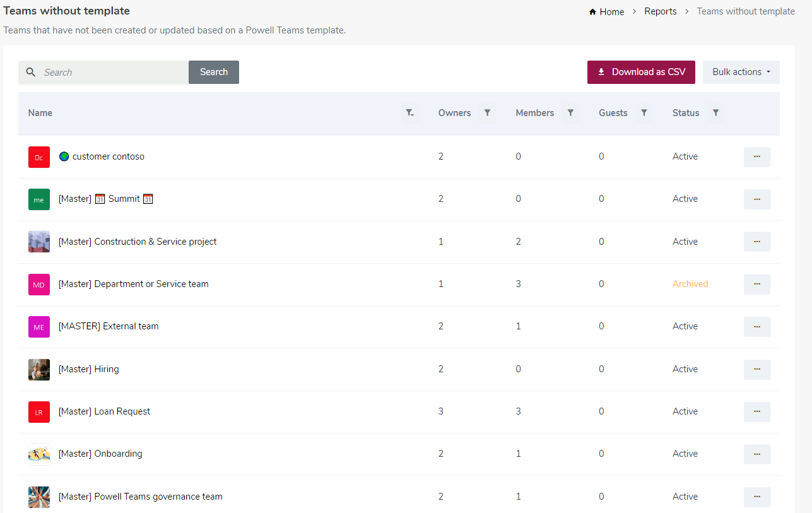Screen dimensions: 812x513
Task: Click the orange Archived status label
Action: pos(690,284)
